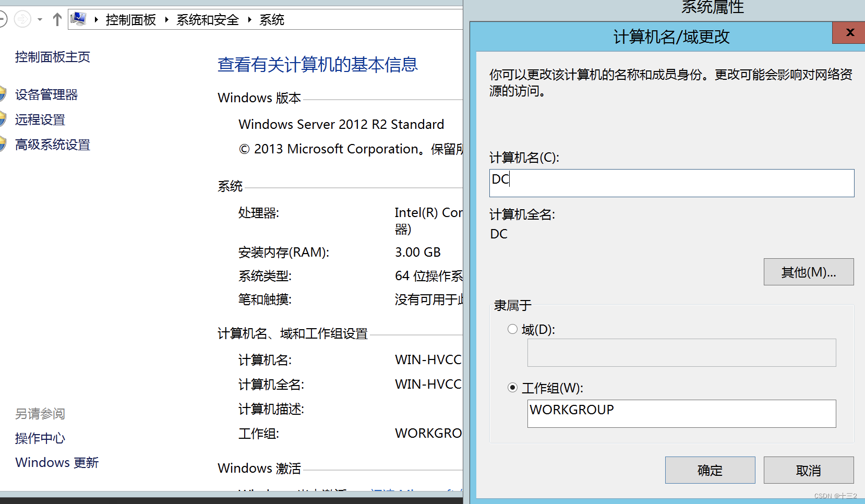
Task: Go to 系统和安全 in the breadcrumb
Action: pos(208,20)
